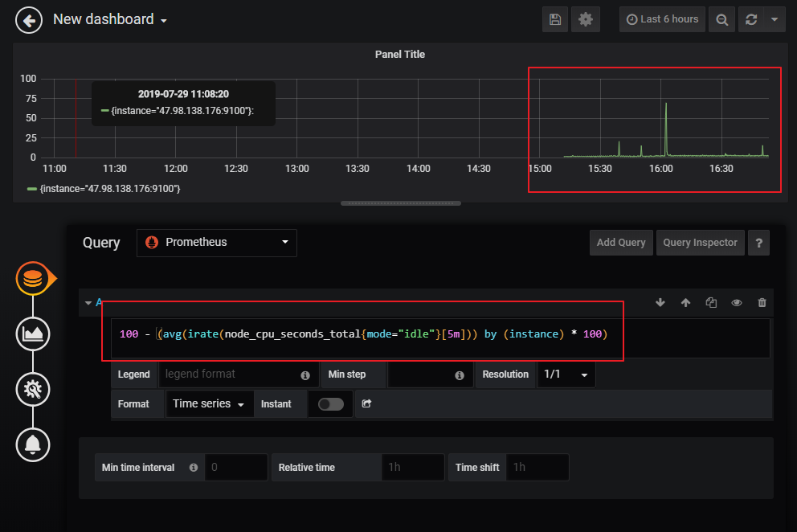
Task: Toggle the instance series in the graph legend
Action: coord(110,189)
